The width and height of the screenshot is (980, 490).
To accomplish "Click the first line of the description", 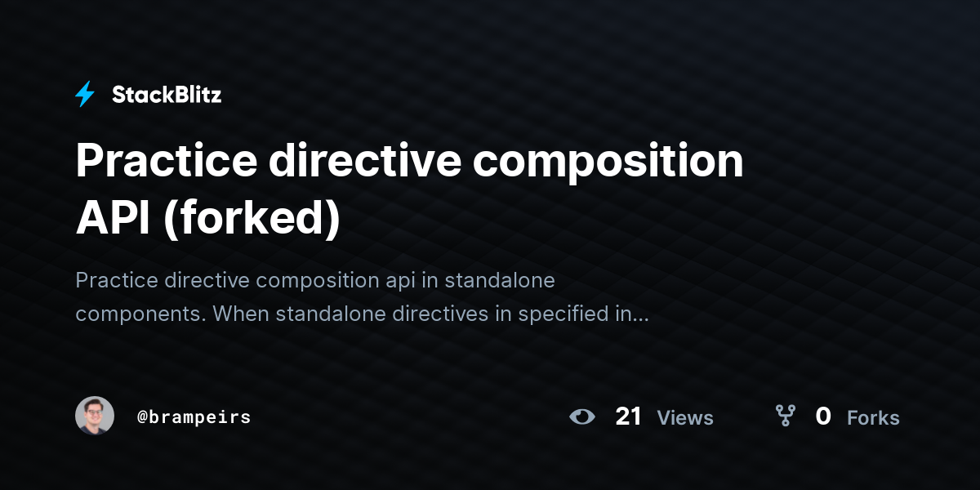I will tap(315, 281).
